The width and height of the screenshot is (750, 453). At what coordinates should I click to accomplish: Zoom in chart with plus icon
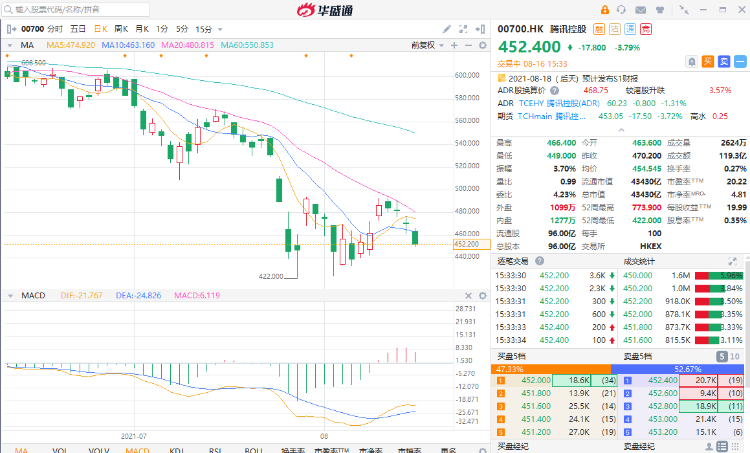(454, 45)
